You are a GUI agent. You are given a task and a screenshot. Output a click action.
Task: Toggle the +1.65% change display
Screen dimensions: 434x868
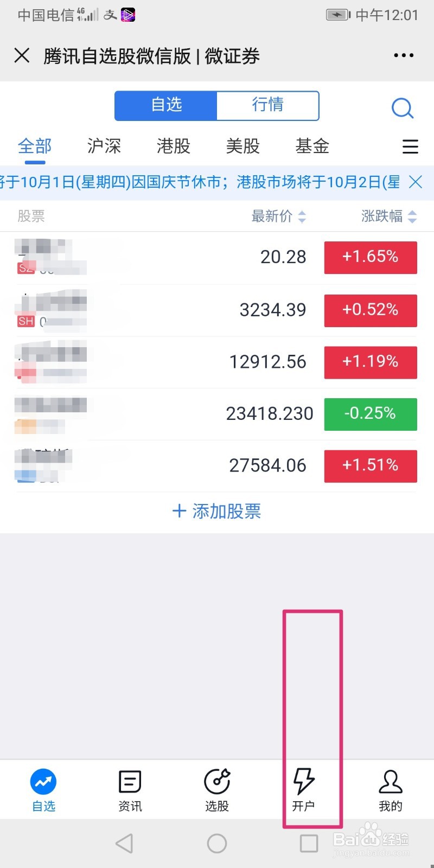[371, 257]
